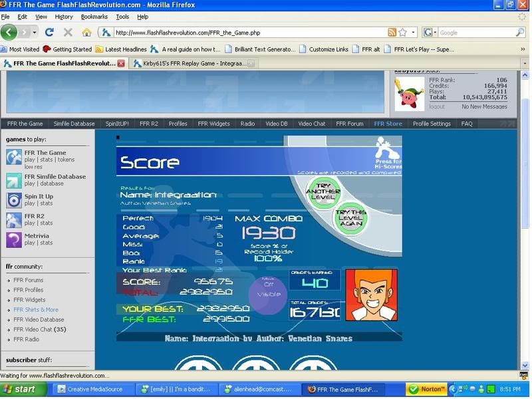
Task: Click the Try This Level Again button
Action: (x=350, y=217)
